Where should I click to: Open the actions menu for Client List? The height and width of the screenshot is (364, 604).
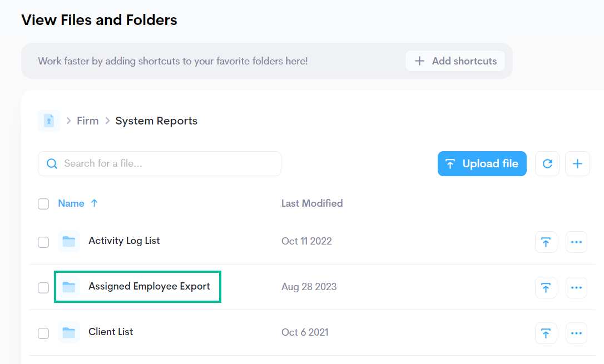click(576, 333)
